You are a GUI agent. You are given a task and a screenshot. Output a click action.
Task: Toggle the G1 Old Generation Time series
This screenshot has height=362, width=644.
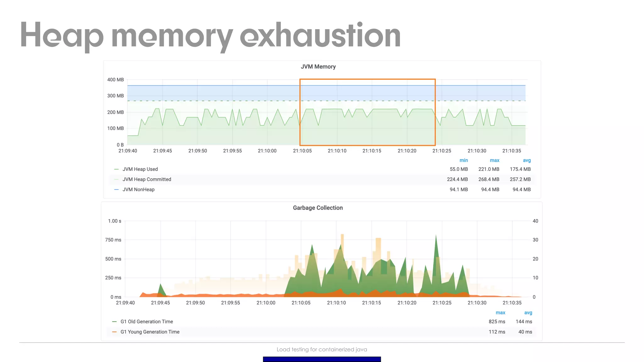pyautogui.click(x=147, y=321)
